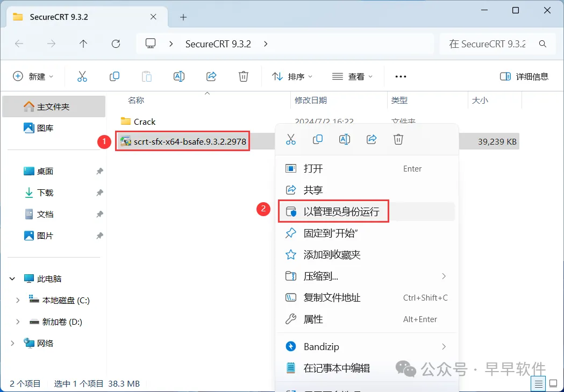Screen dimensions: 564x392
Task: Expand the 新加卷 (D:) node
Action: pos(18,322)
